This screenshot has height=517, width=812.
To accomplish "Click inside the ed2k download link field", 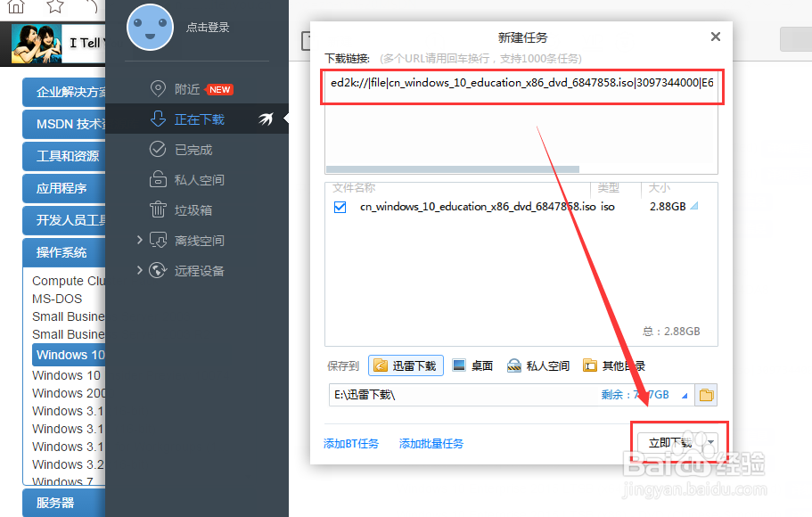I will pos(521,87).
